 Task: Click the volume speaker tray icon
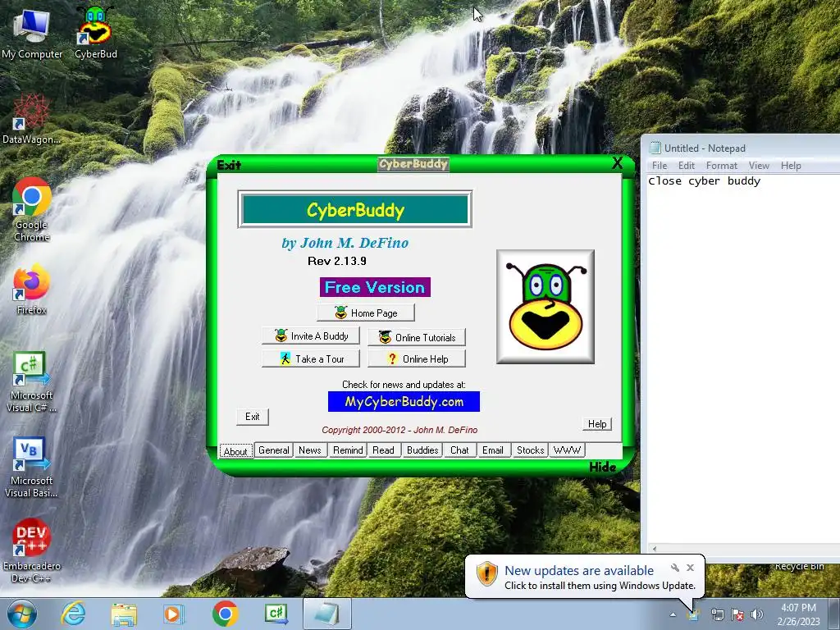pyautogui.click(x=757, y=614)
